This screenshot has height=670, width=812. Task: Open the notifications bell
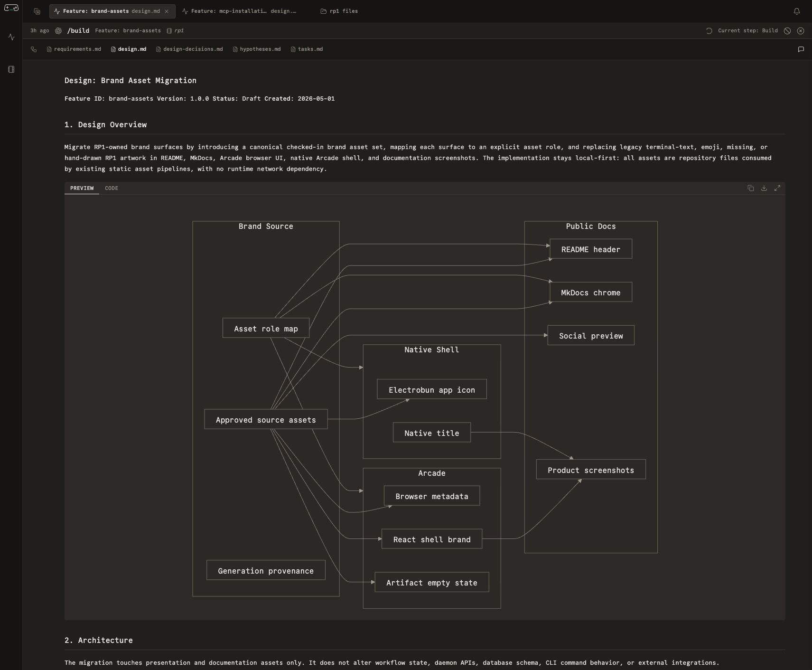(x=797, y=11)
